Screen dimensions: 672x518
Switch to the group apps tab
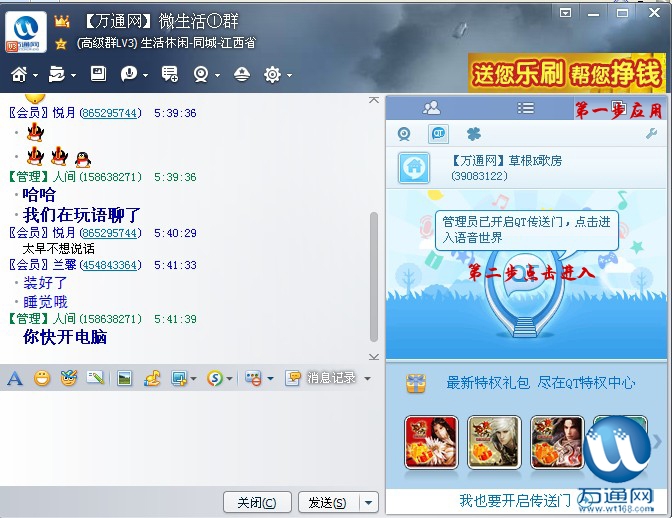(x=619, y=108)
